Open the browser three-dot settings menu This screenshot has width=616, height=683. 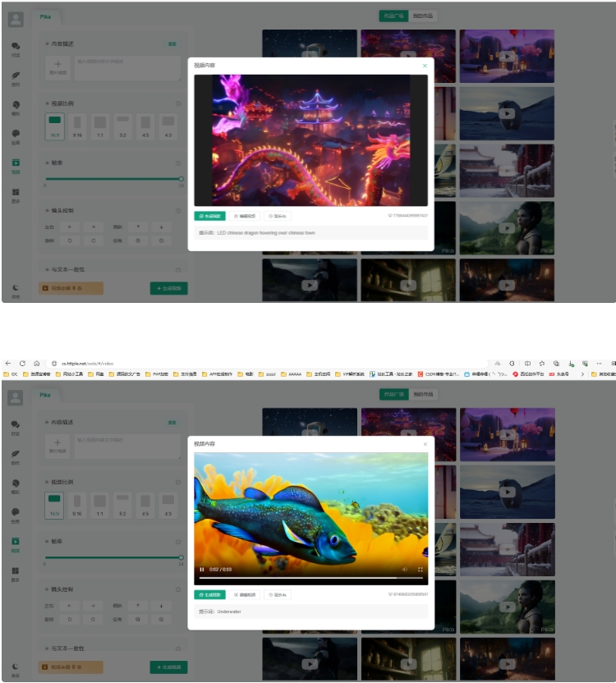pos(599,364)
